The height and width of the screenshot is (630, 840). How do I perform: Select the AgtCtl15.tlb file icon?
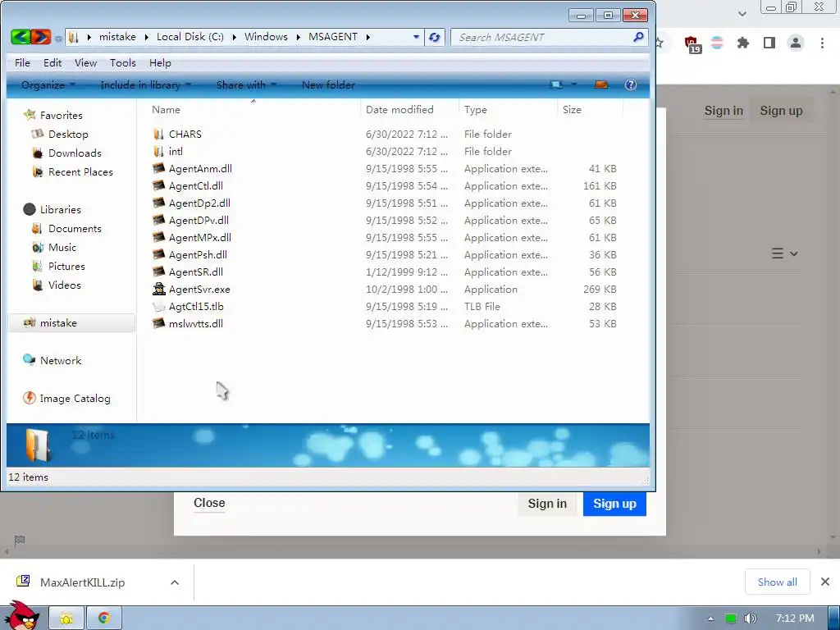(158, 306)
